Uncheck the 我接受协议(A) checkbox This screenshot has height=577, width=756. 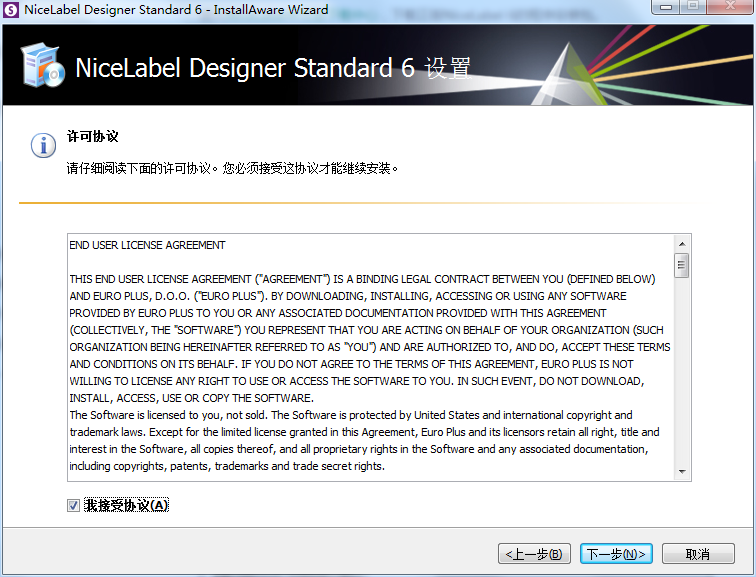click(x=73, y=505)
